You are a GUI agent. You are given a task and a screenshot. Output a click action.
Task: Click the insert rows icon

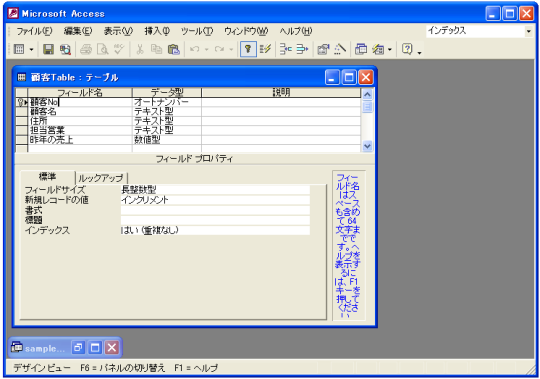click(x=285, y=50)
